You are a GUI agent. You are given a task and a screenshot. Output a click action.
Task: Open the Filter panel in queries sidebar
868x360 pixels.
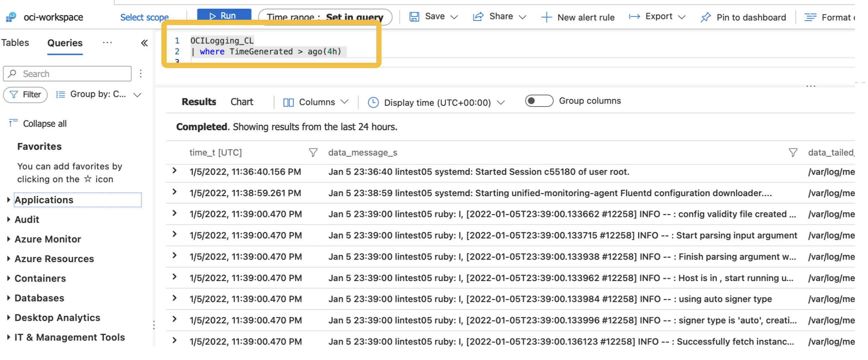25,94
